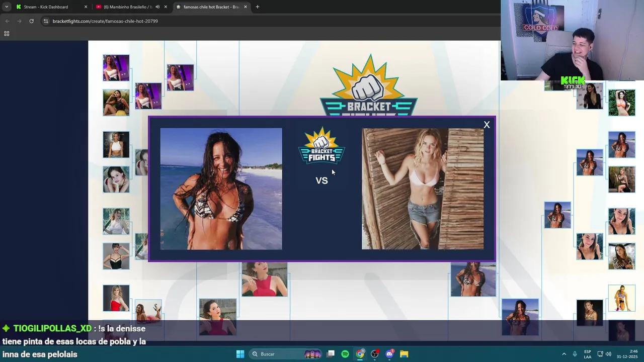This screenshot has width=644, height=362.
Task: Click the microphone tray icon
Action: 575,354
